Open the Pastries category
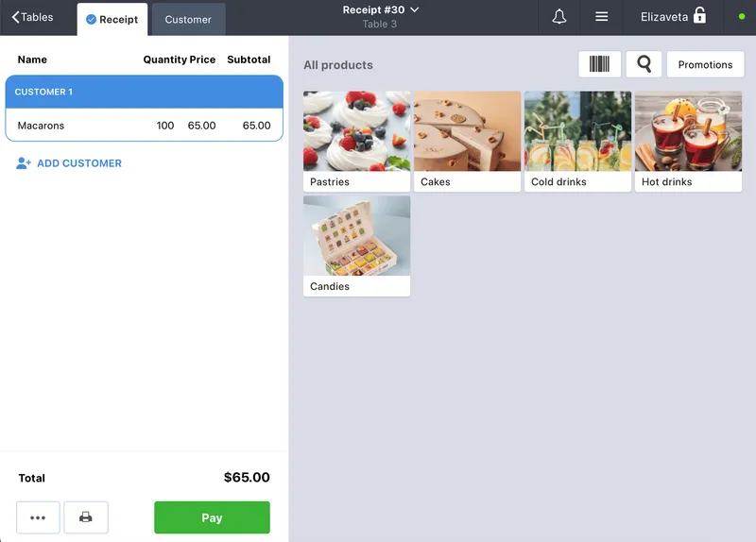Viewport: 756px width, 542px height. (x=357, y=142)
